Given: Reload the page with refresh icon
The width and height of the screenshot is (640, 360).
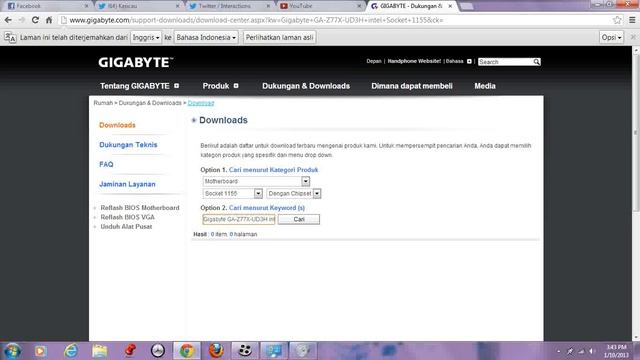Looking at the screenshot, I should (x=36, y=20).
